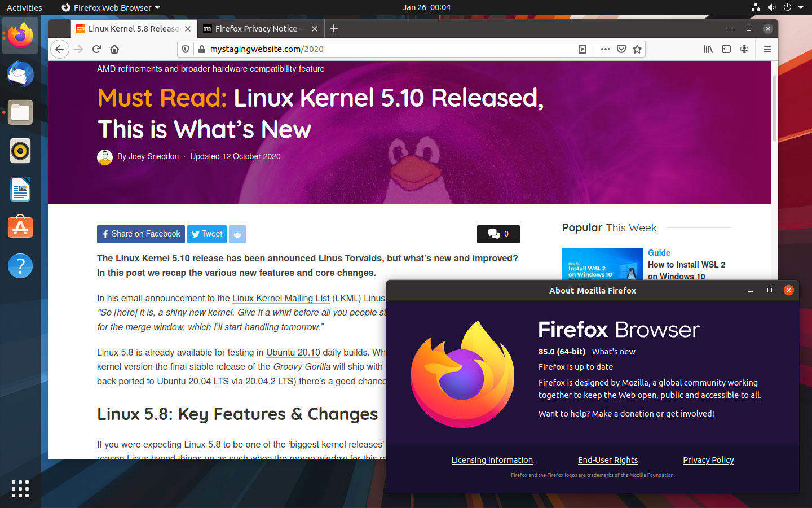Open the Firefox hamburger menu
812x508 pixels.
coord(767,49)
